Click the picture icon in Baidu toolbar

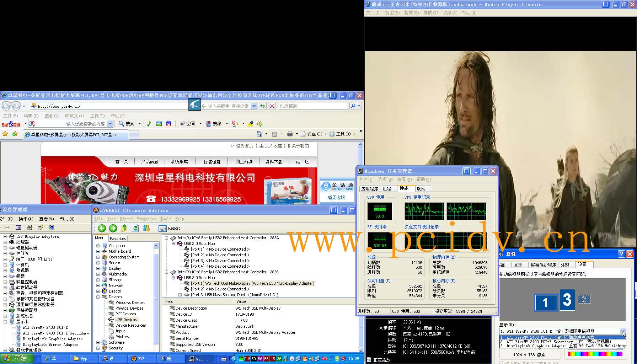[159, 124]
